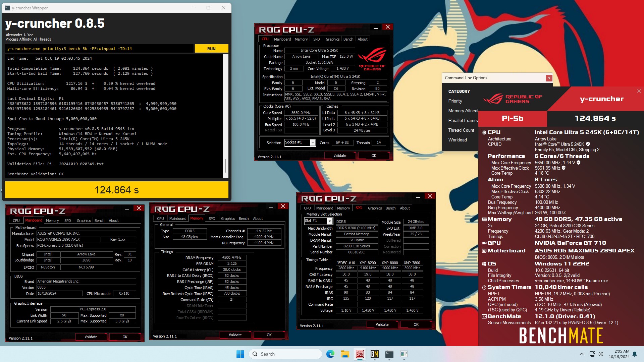
Task: Open Microsoft Edge from taskbar
Action: [330, 354]
